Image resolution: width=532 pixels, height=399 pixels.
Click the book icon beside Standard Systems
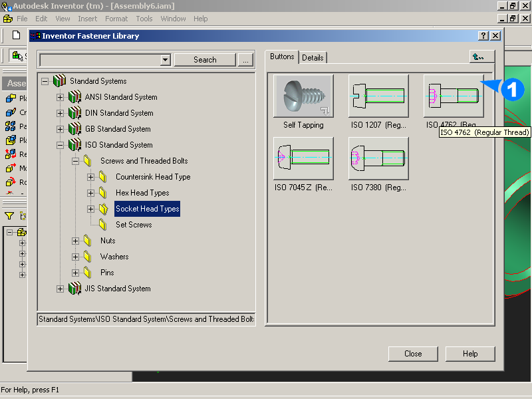[x=59, y=80]
